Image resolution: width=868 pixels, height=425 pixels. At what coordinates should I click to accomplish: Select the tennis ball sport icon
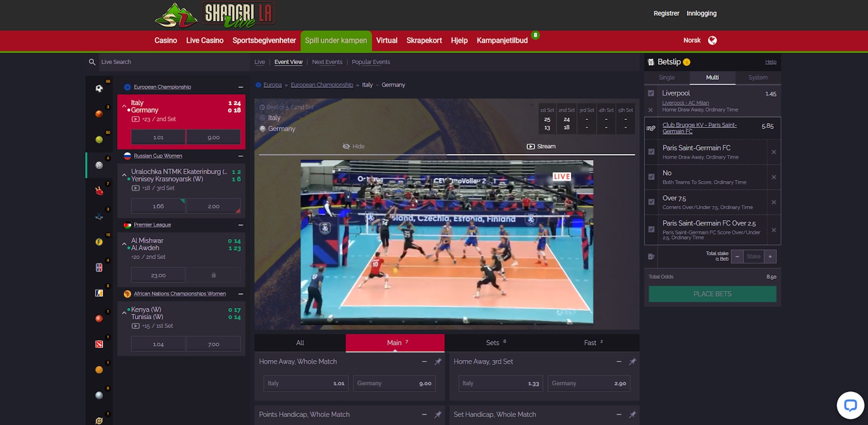click(99, 140)
